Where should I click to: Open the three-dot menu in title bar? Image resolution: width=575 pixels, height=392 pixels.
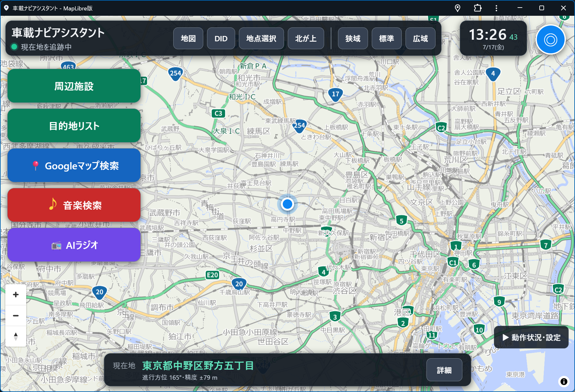tap(496, 8)
